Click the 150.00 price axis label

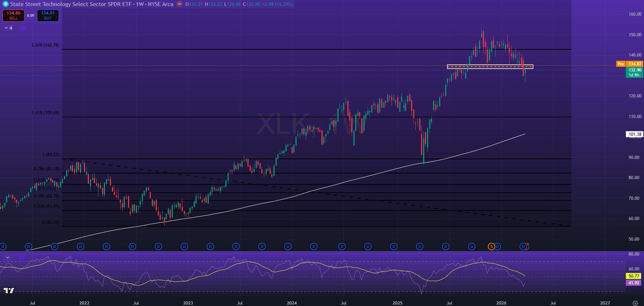pos(635,34)
